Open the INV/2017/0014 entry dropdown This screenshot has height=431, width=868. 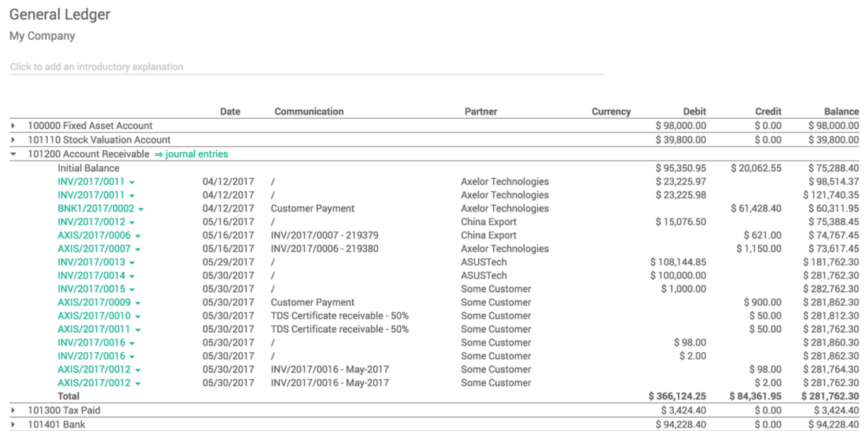132,276
